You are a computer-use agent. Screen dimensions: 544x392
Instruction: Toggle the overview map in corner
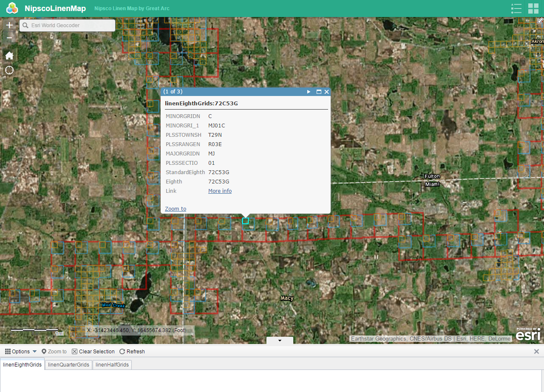click(540, 20)
